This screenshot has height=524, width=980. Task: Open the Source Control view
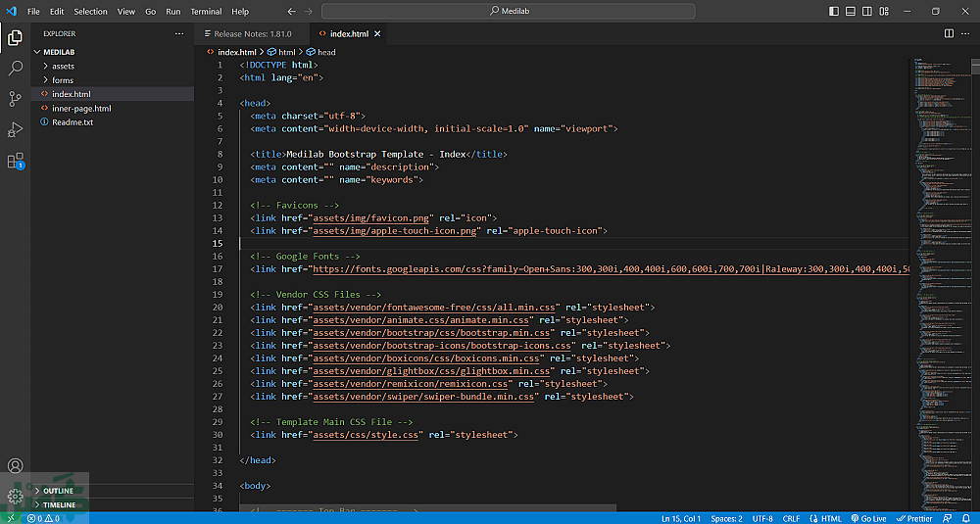pos(16,99)
